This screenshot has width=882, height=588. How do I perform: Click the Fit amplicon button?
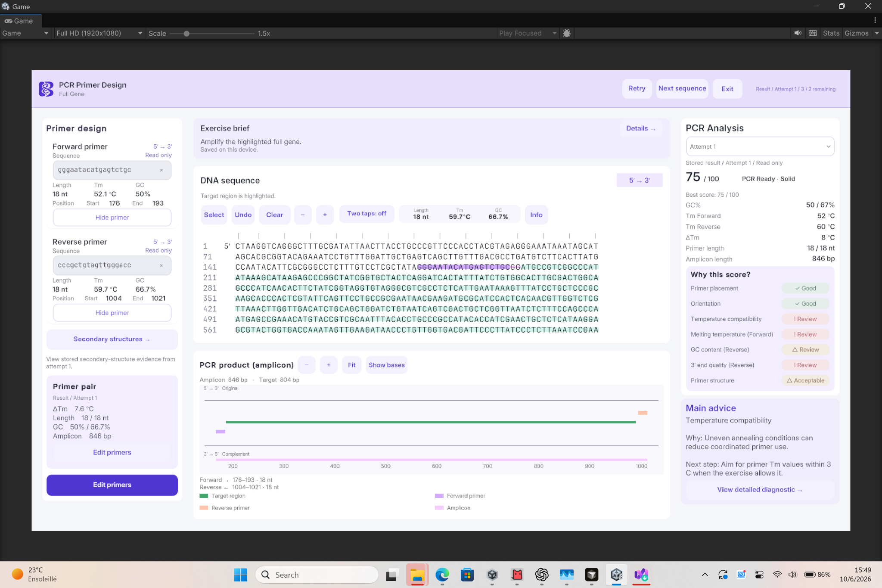351,365
